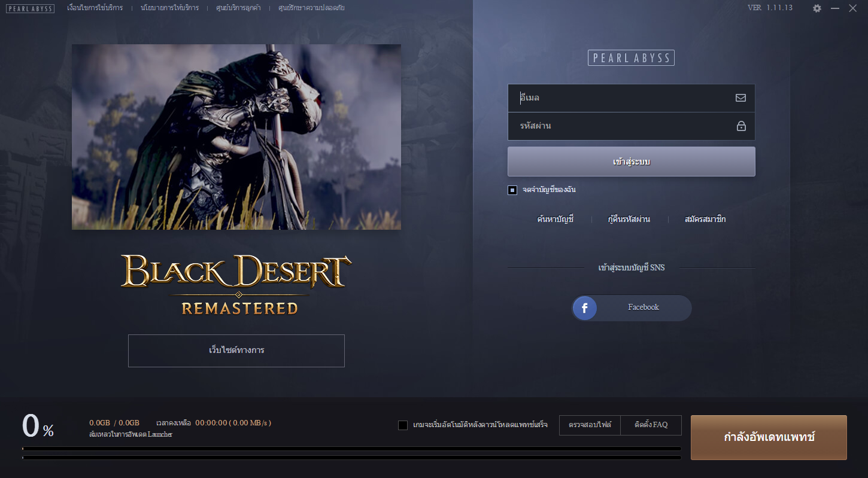Click the padlock icon in password field

point(741,126)
